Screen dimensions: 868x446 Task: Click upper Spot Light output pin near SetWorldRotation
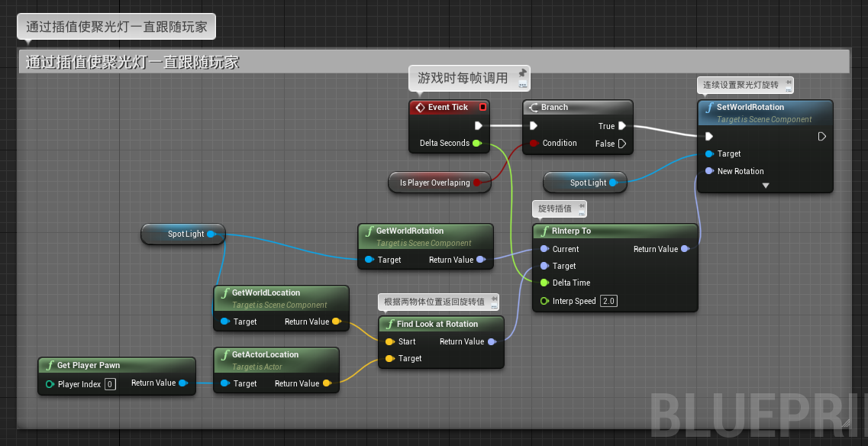pyautogui.click(x=613, y=183)
